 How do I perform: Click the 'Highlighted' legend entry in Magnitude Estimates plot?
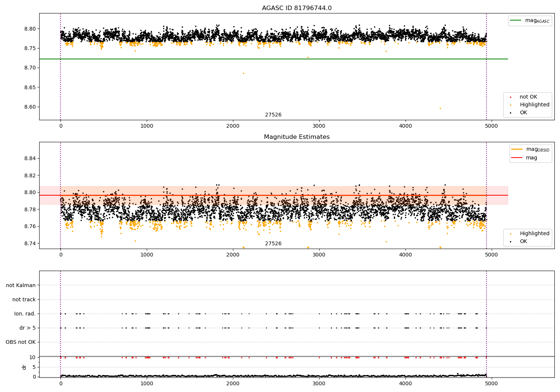pyautogui.click(x=534, y=234)
